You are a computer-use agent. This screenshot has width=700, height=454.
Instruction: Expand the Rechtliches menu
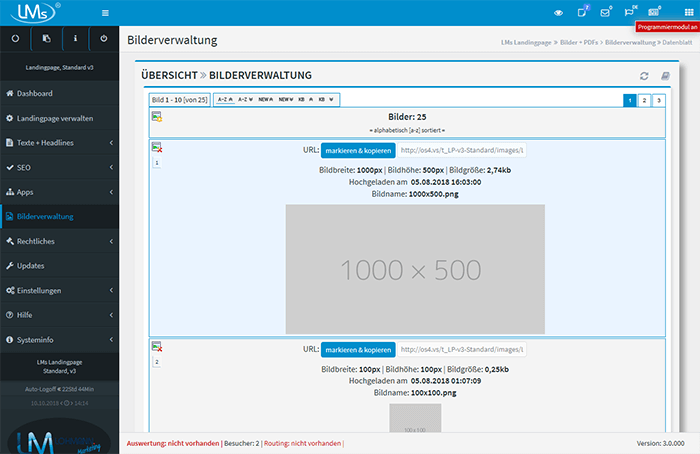click(x=59, y=241)
